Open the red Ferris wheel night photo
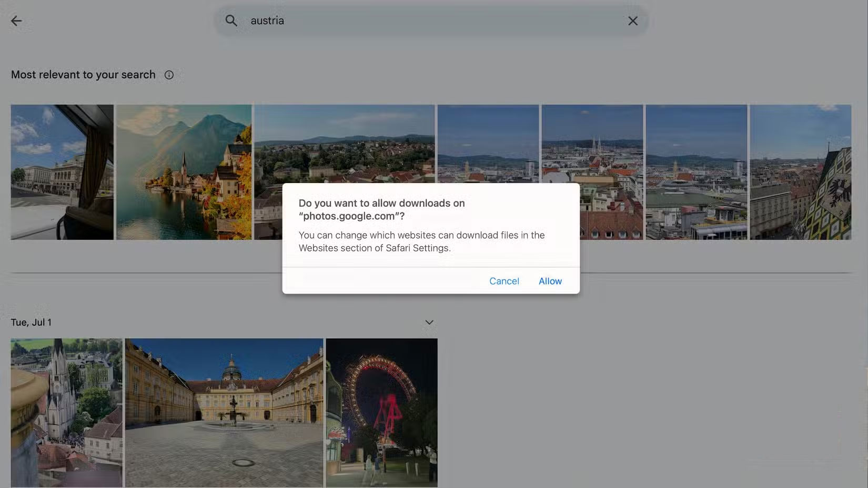The width and height of the screenshot is (868, 488). point(381,412)
